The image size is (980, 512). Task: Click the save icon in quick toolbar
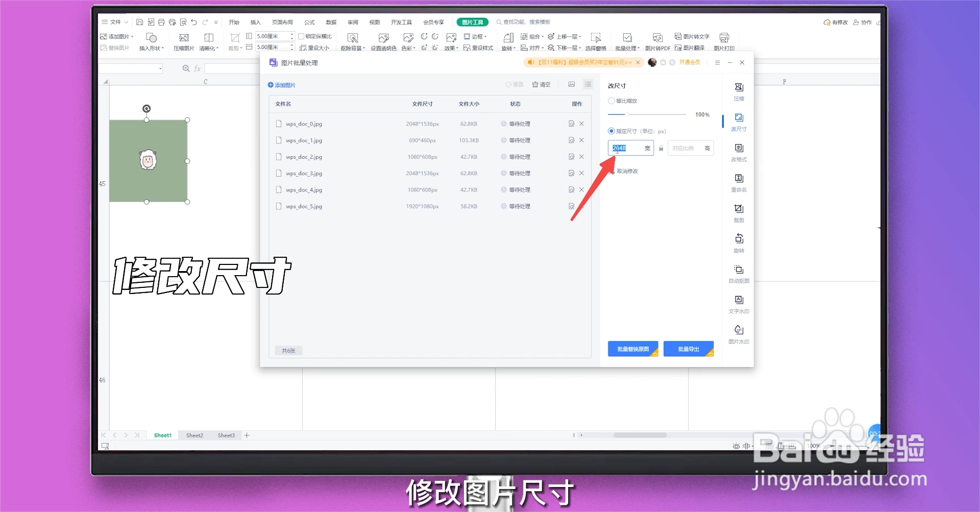point(139,22)
